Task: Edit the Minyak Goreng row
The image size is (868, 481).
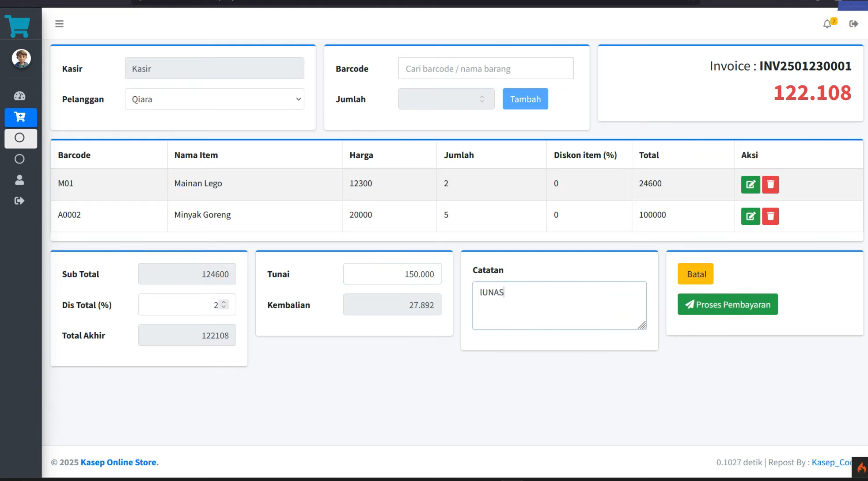Action: pyautogui.click(x=750, y=216)
